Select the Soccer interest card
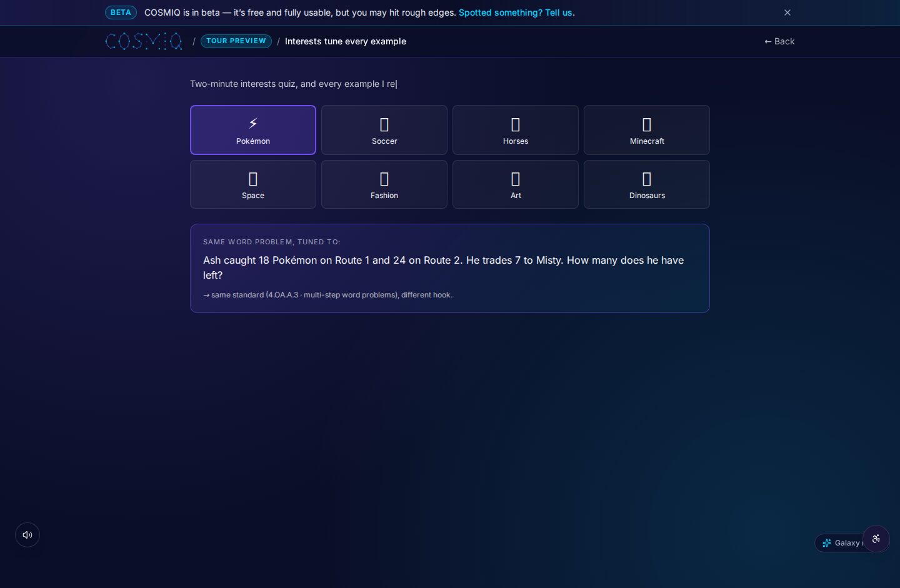The width and height of the screenshot is (900, 588). 384,130
